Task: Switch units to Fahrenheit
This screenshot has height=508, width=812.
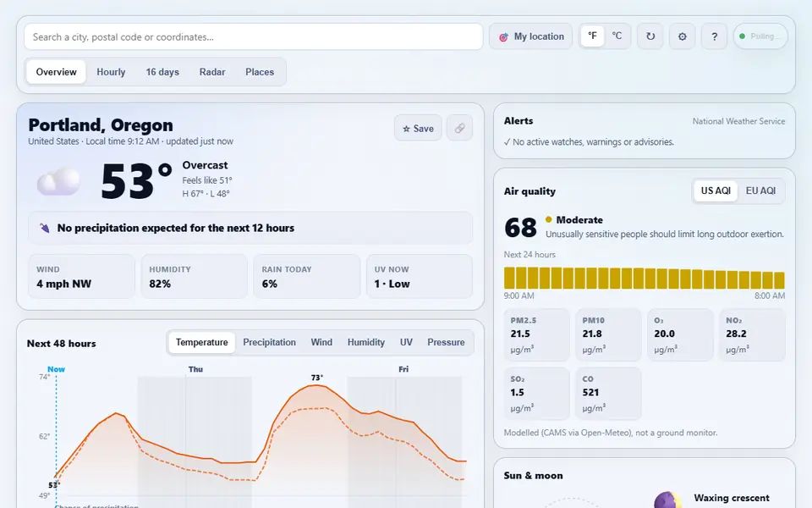Action: (x=592, y=36)
